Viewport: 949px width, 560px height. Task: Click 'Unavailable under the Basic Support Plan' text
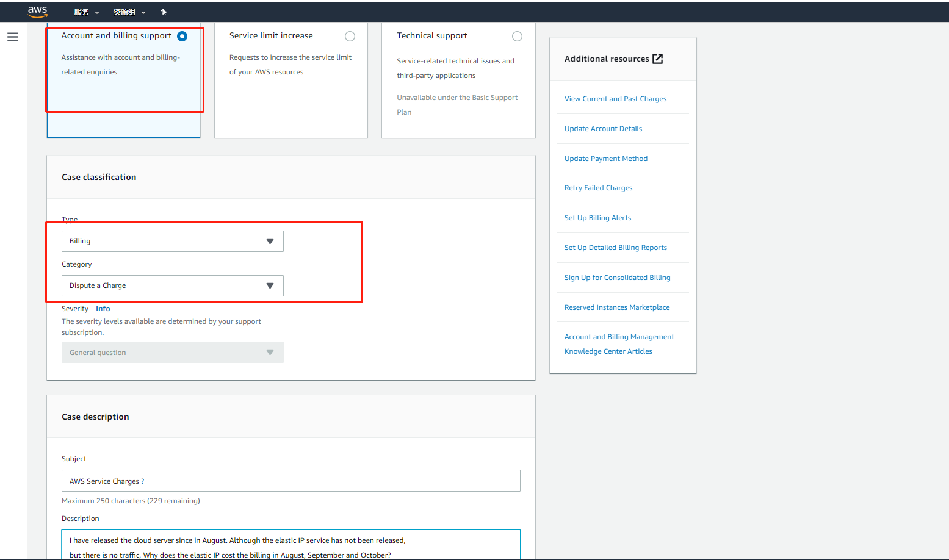457,105
